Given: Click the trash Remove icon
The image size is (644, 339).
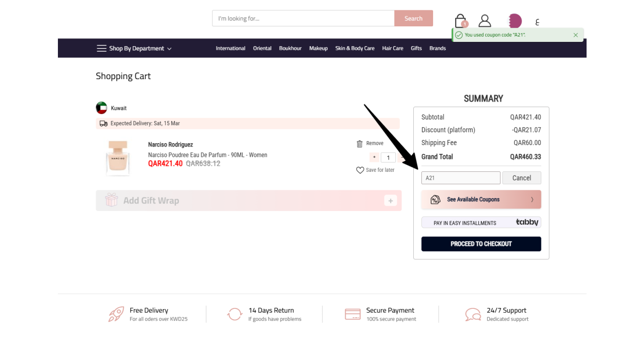Looking at the screenshot, I should (360, 144).
